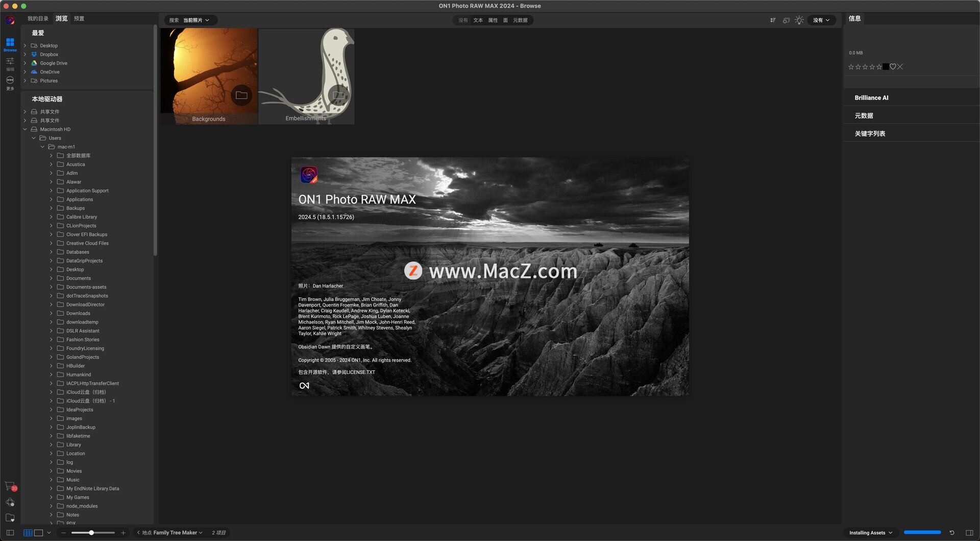Open the Family Tree Maker location dropdown

click(178, 533)
